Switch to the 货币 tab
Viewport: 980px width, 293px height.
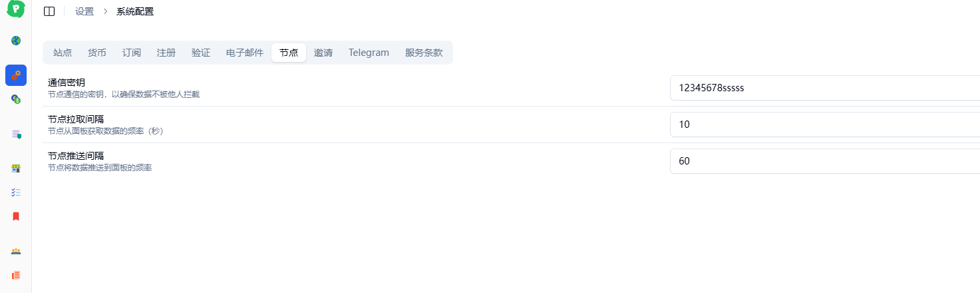[x=97, y=53]
